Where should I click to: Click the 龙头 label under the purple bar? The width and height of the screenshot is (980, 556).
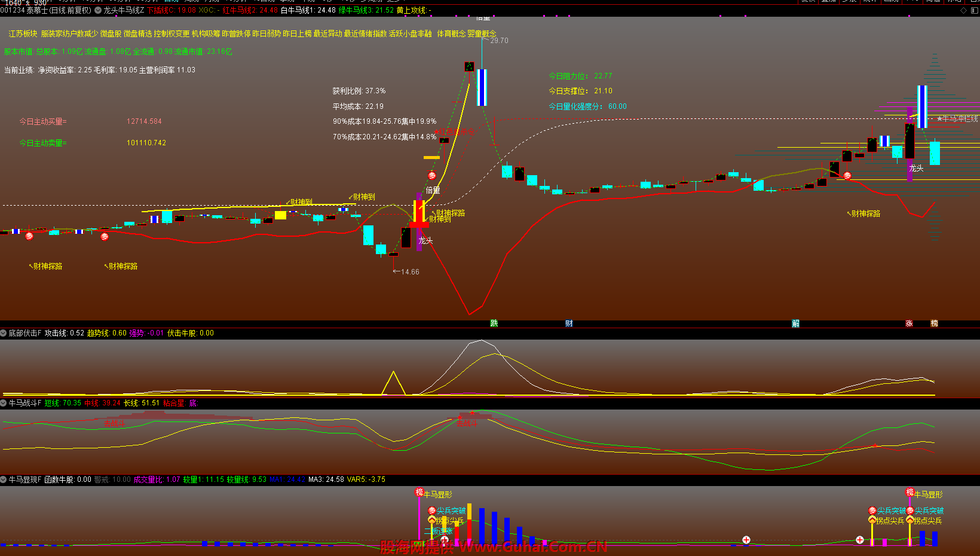[425, 240]
